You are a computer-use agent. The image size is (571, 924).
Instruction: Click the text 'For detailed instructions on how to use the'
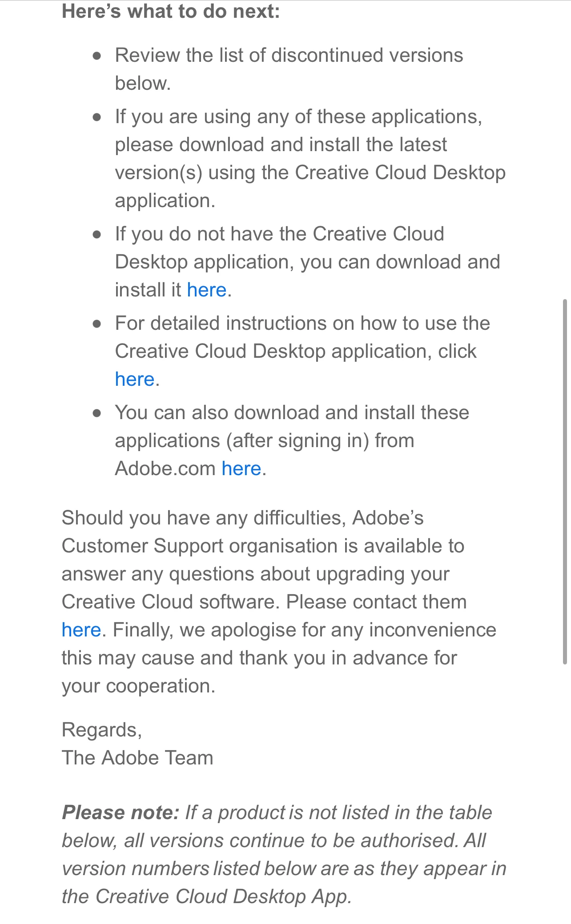tap(302, 324)
